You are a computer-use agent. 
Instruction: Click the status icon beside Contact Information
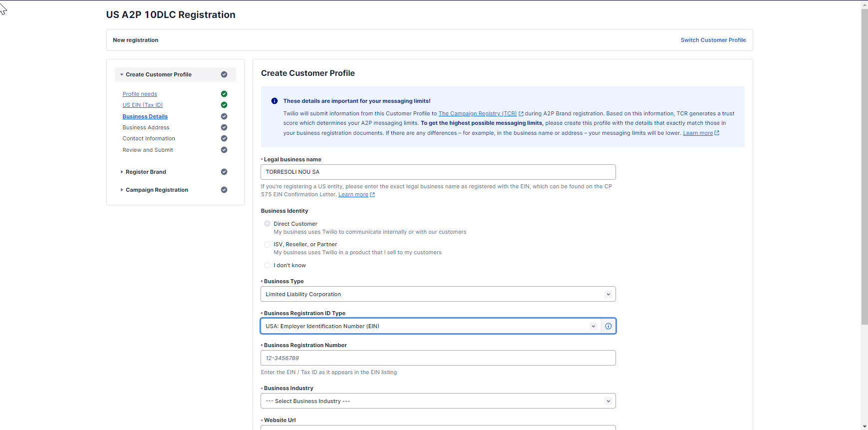224,138
